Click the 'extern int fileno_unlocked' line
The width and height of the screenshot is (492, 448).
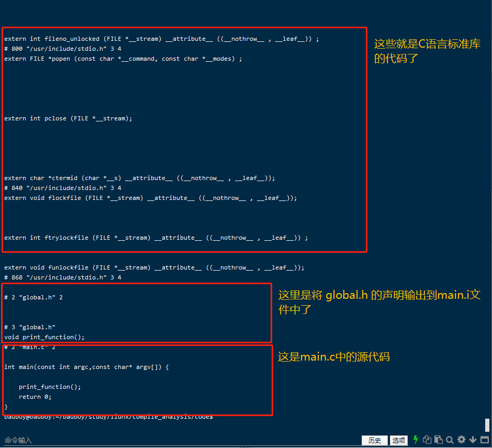click(x=162, y=39)
